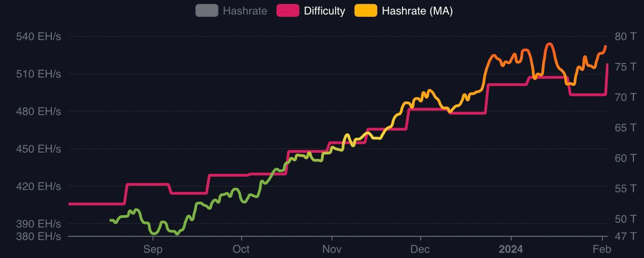The width and height of the screenshot is (644, 258).
Task: Click the orange Hashrate (MA) legend swatch
Action: (366, 11)
